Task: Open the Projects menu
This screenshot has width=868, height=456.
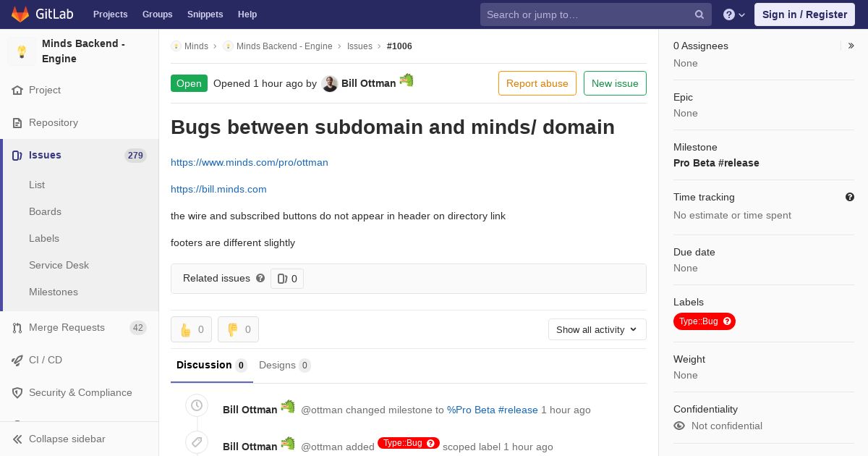Action: pos(111,14)
